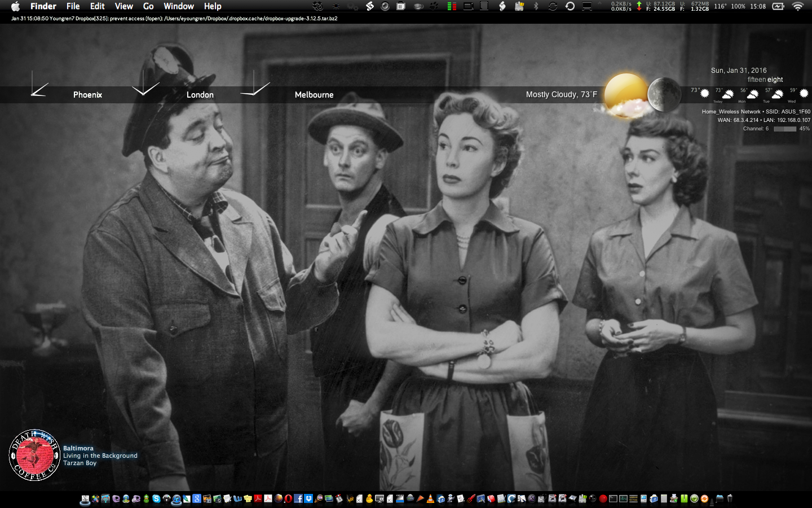Click the orange sync dock icon
Image resolution: width=812 pixels, height=508 pixels.
[x=704, y=499]
